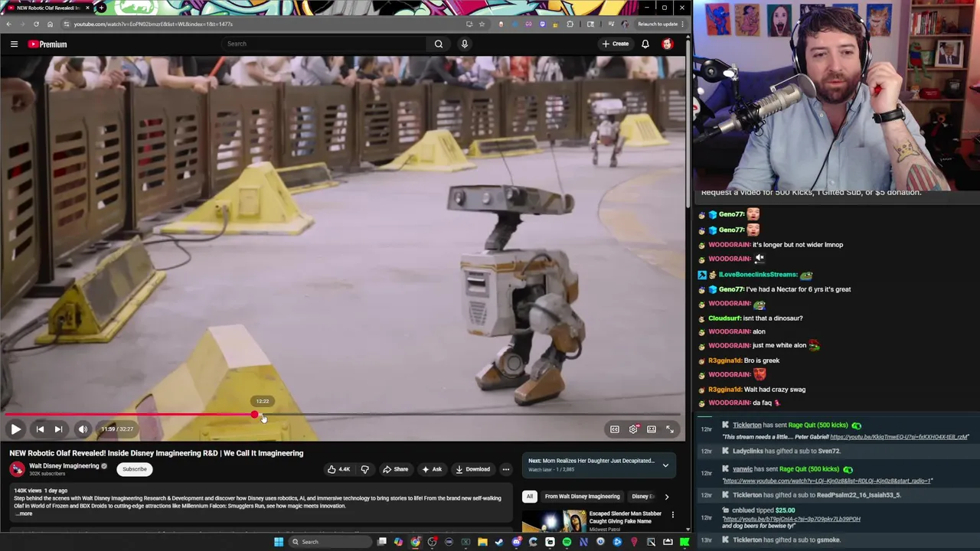Enter full screen mode
The height and width of the screenshot is (551, 980).
670,429
